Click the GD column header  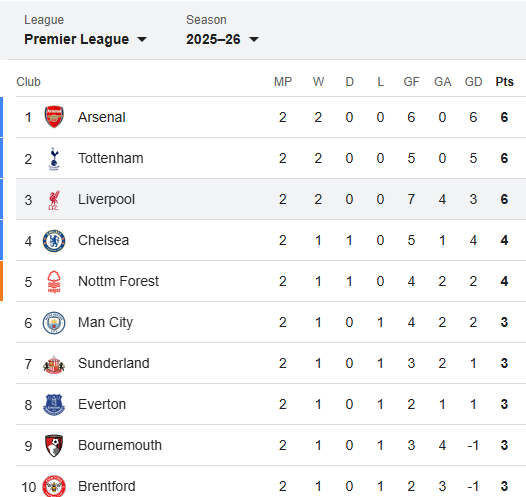click(473, 81)
